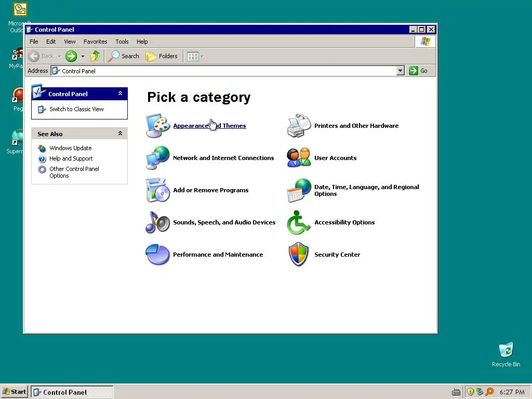Click the network computers tray icon
The width and height of the screenshot is (532, 399).
[480, 392]
